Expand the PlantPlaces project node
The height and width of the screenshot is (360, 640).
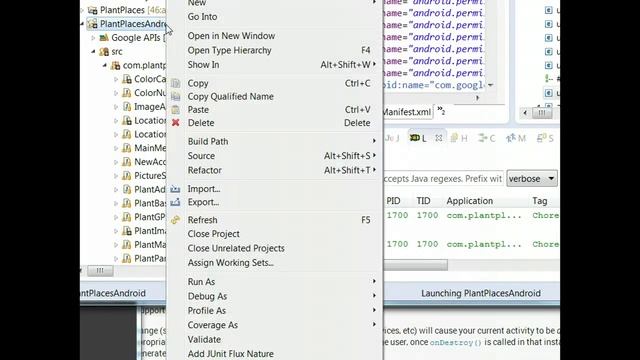click(x=82, y=10)
